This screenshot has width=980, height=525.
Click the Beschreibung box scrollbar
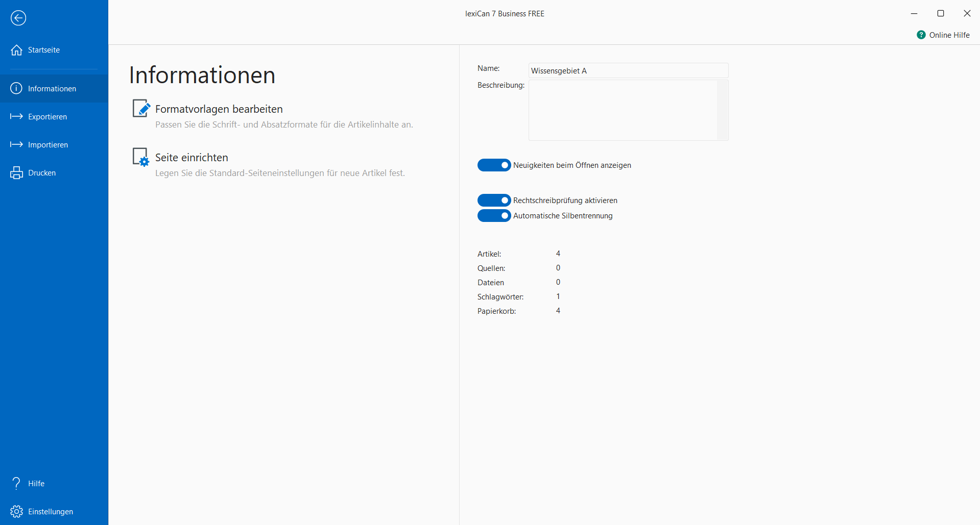(x=723, y=110)
